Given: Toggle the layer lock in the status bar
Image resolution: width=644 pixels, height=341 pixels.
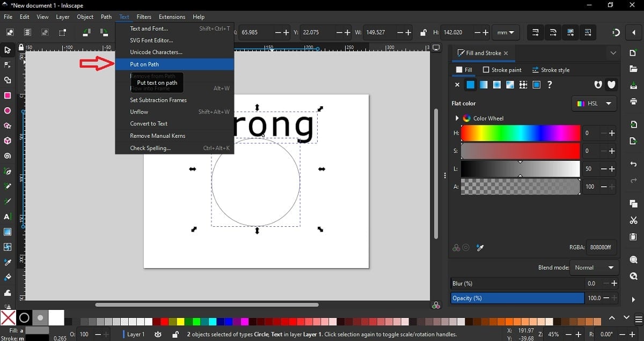Looking at the screenshot, I should 175,334.
